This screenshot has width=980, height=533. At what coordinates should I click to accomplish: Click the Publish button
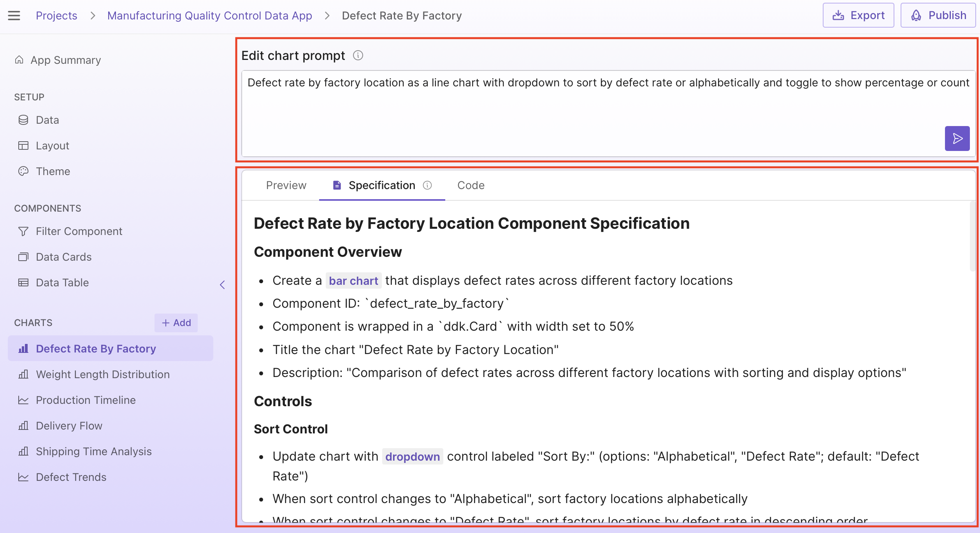click(938, 16)
